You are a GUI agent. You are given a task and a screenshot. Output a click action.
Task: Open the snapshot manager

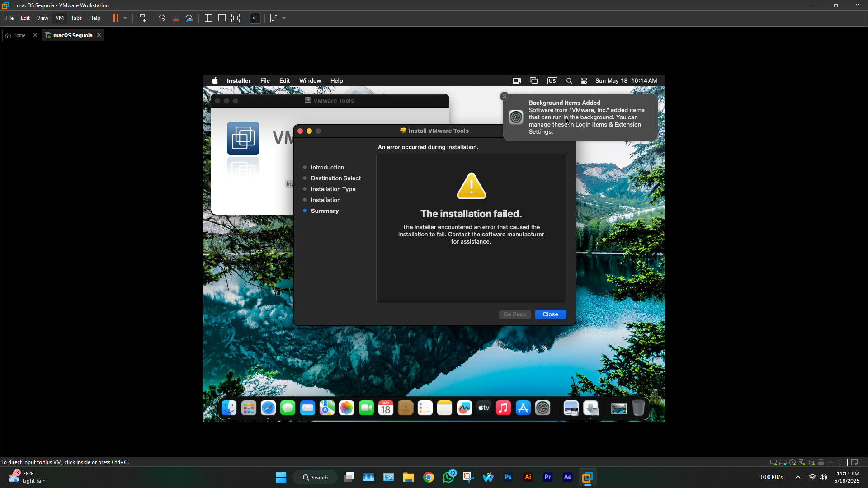tap(189, 18)
